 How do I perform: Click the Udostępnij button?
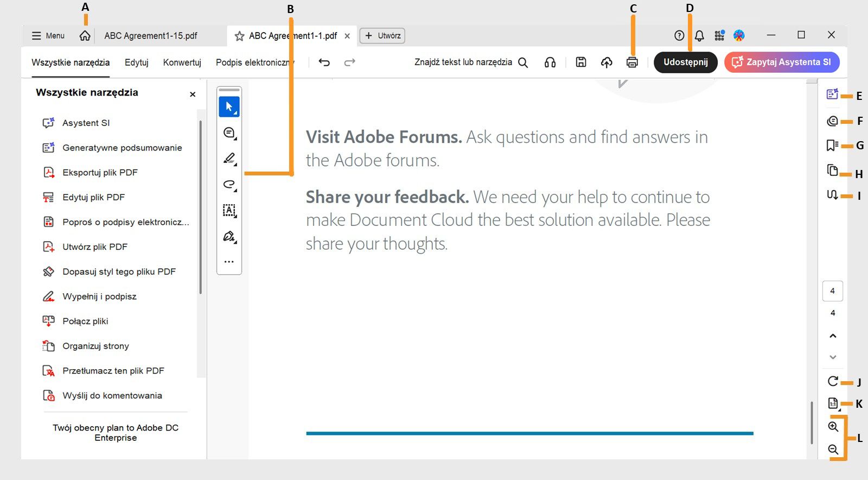tap(685, 62)
